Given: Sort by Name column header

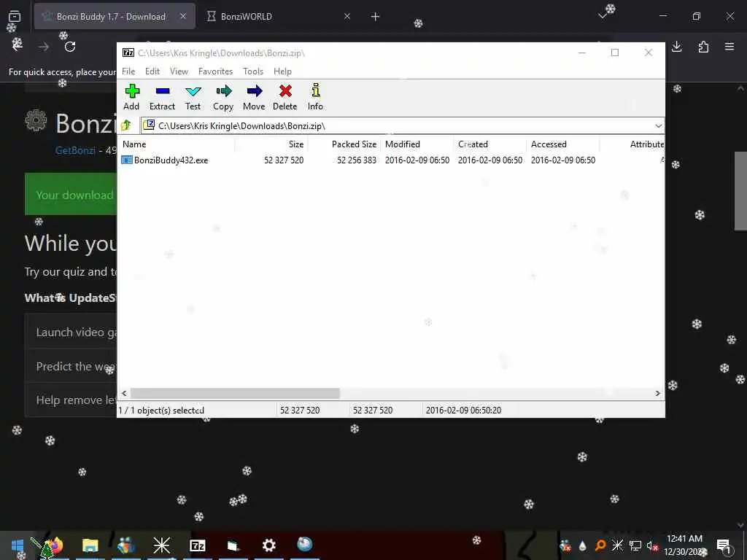Looking at the screenshot, I should [177, 144].
